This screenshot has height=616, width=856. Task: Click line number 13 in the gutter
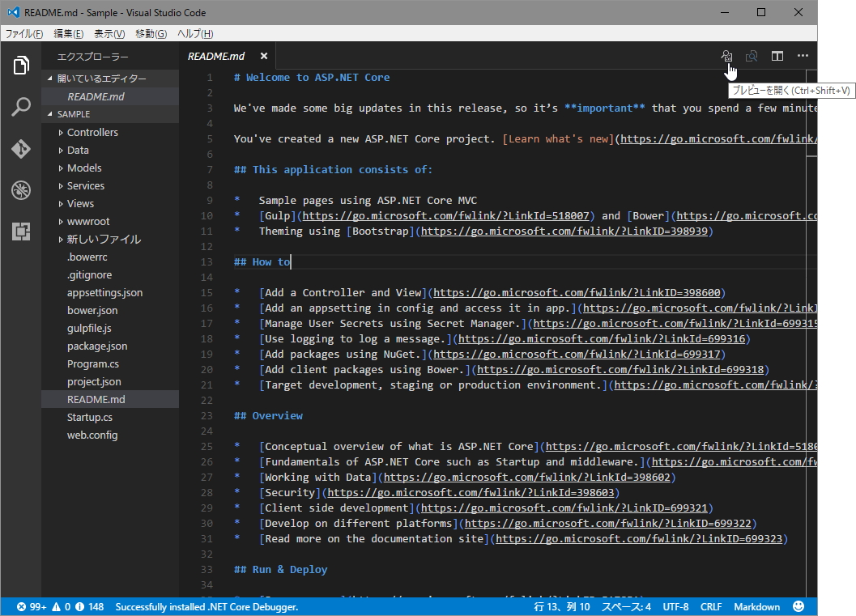pos(207,262)
